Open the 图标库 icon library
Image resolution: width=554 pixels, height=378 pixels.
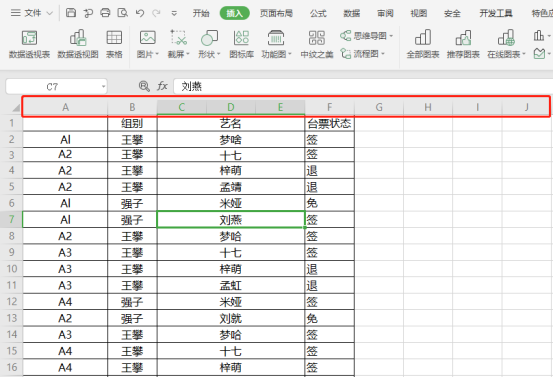point(241,44)
